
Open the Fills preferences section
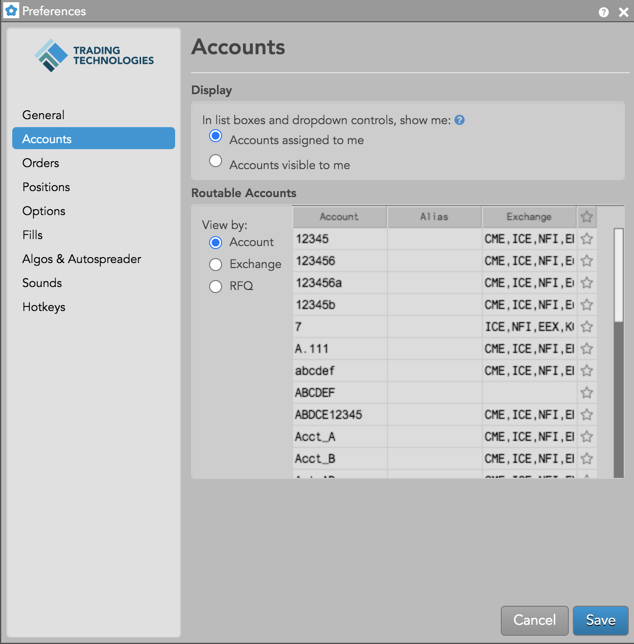click(x=94, y=235)
